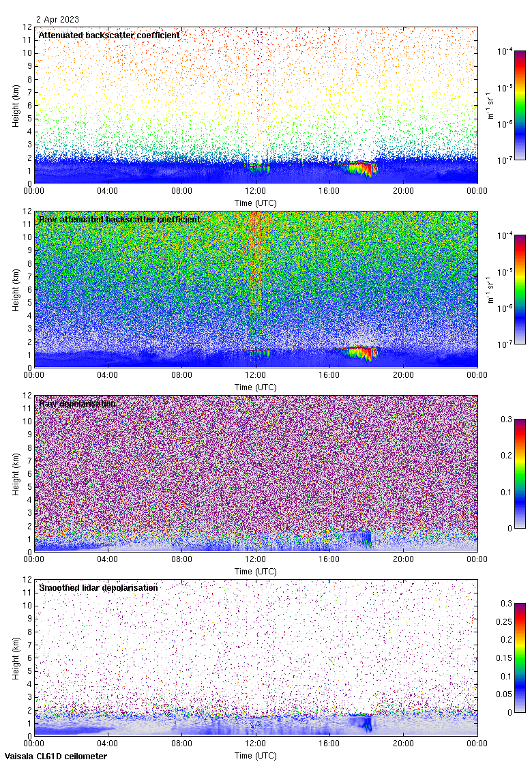
Task: Click the "16:00" tick under the Smoothed depolarisation plot
Action: [x=329, y=744]
